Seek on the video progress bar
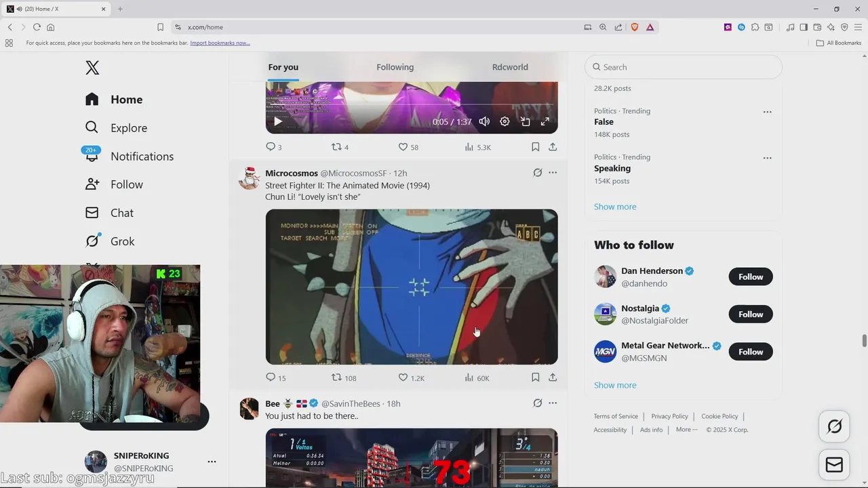 [x=412, y=105]
